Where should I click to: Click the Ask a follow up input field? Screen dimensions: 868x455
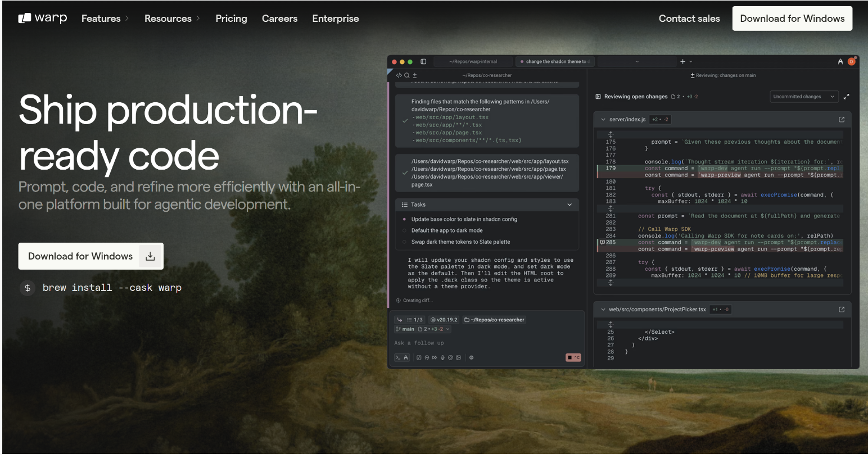487,343
